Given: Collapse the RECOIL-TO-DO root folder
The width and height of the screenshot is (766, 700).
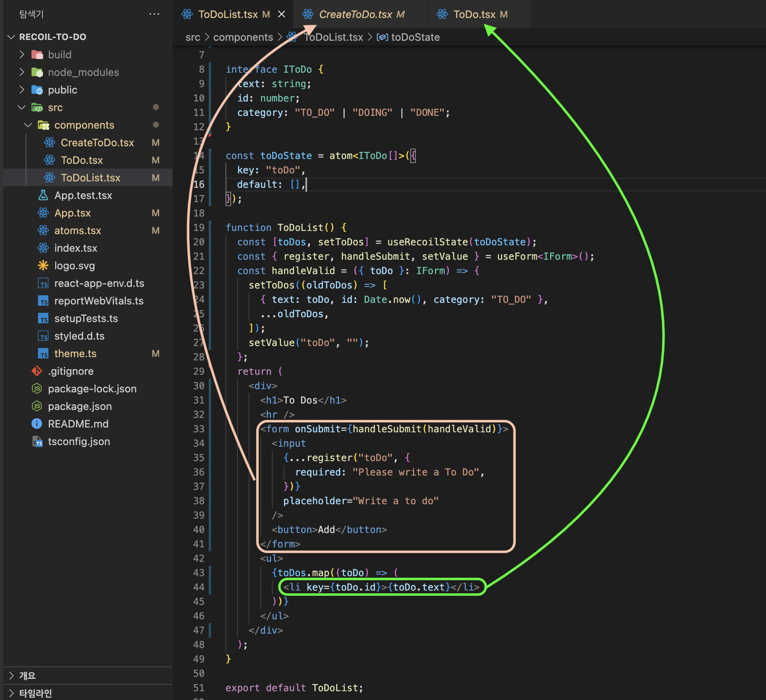Looking at the screenshot, I should (12, 37).
